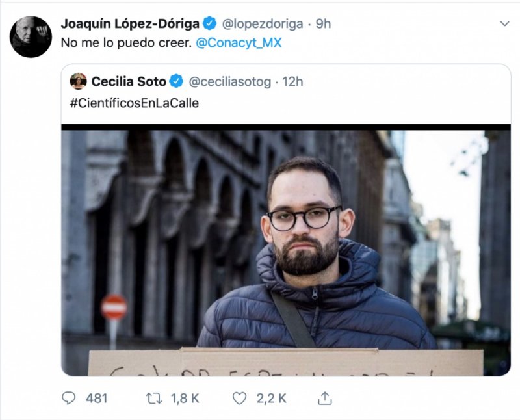Click the @lopezdoriga handle
520x420 pixels.
(263, 24)
